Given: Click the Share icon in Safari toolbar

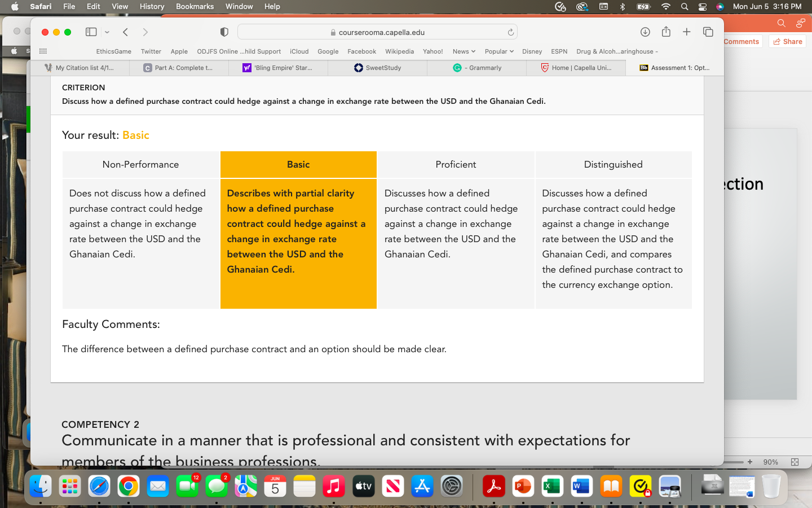Looking at the screenshot, I should tap(666, 32).
